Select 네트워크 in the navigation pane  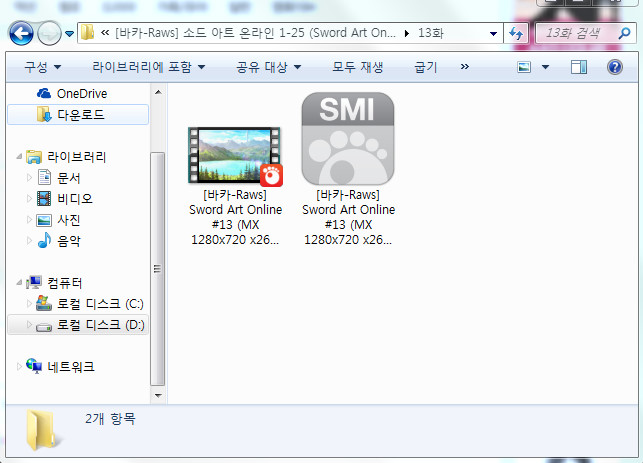[x=71, y=367]
